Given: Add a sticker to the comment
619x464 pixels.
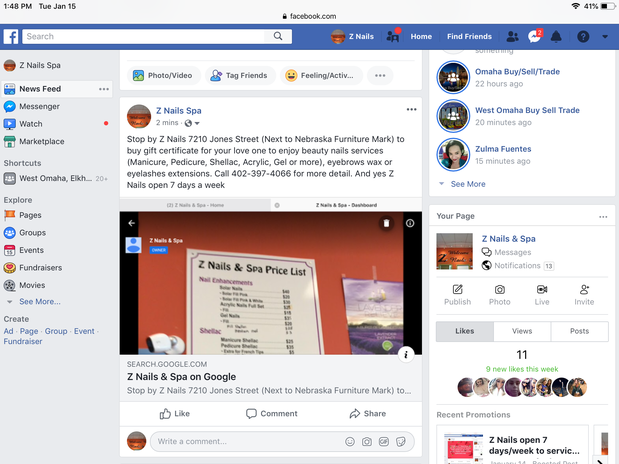Looking at the screenshot, I should pos(401,441).
